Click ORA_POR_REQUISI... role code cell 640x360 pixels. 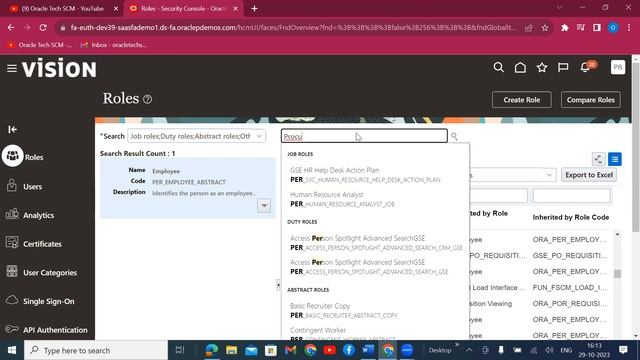point(569,303)
